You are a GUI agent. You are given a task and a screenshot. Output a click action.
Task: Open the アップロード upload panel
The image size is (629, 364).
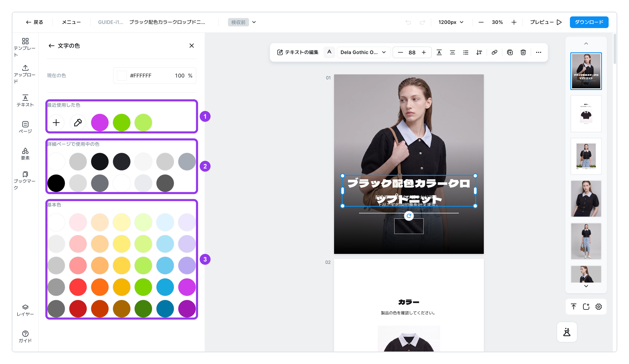pos(25,74)
